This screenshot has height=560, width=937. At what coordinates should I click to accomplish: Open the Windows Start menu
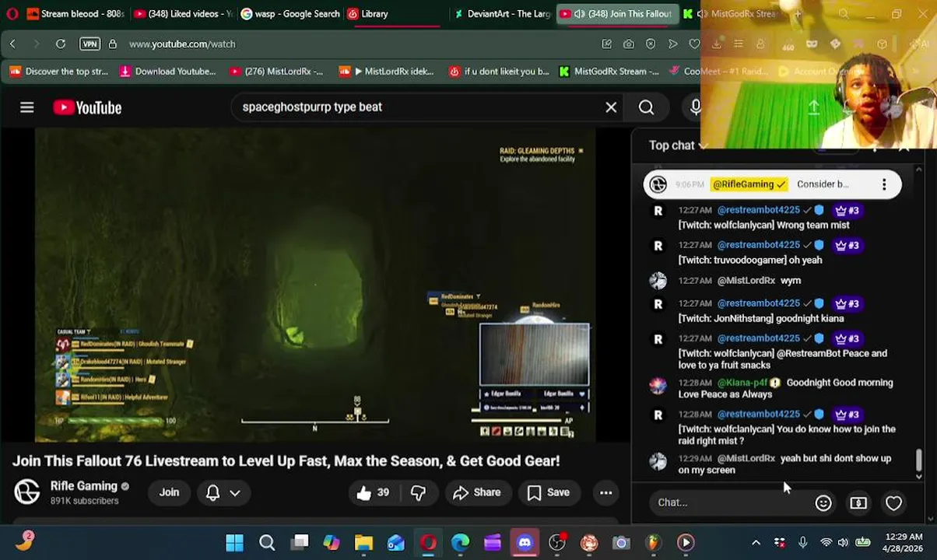pos(234,542)
